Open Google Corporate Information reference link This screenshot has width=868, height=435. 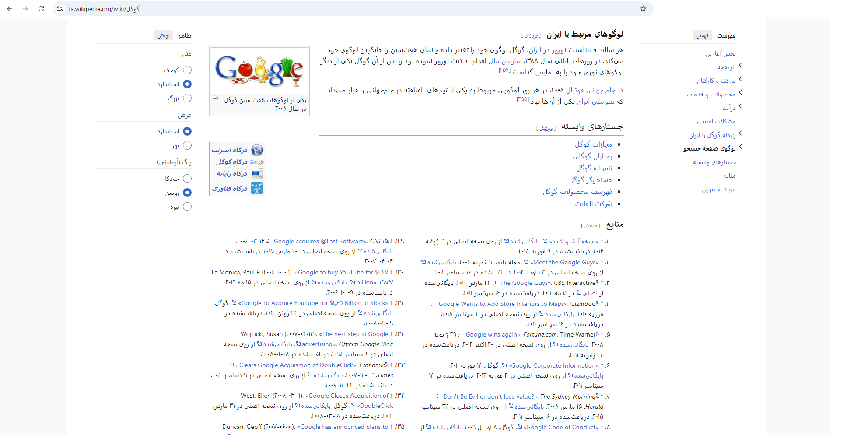click(x=553, y=365)
